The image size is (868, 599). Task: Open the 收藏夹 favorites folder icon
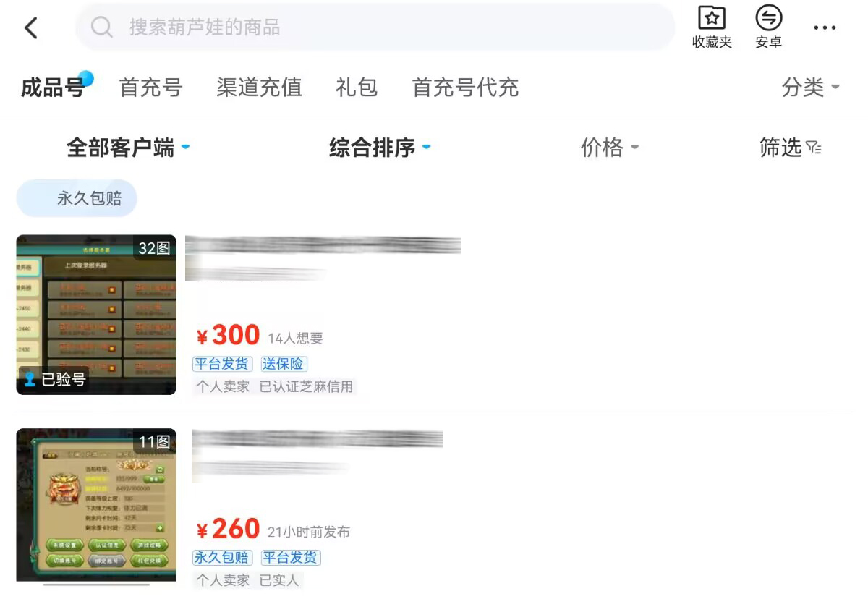coord(712,17)
